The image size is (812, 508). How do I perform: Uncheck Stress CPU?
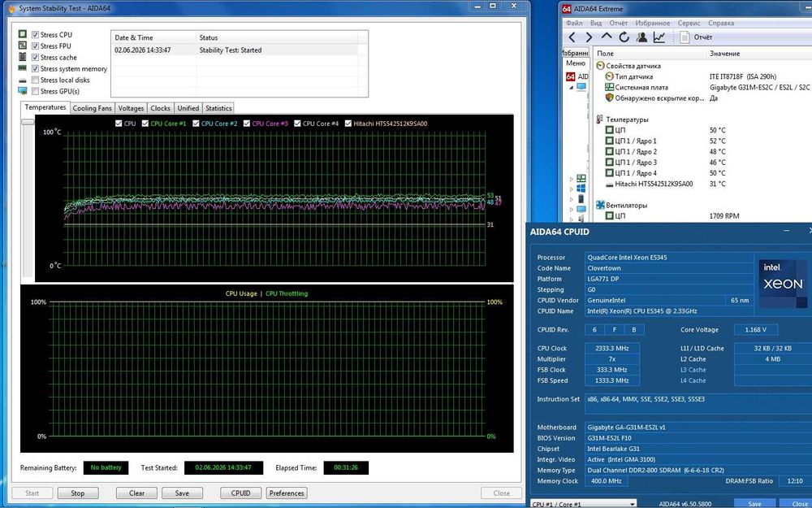(x=35, y=35)
